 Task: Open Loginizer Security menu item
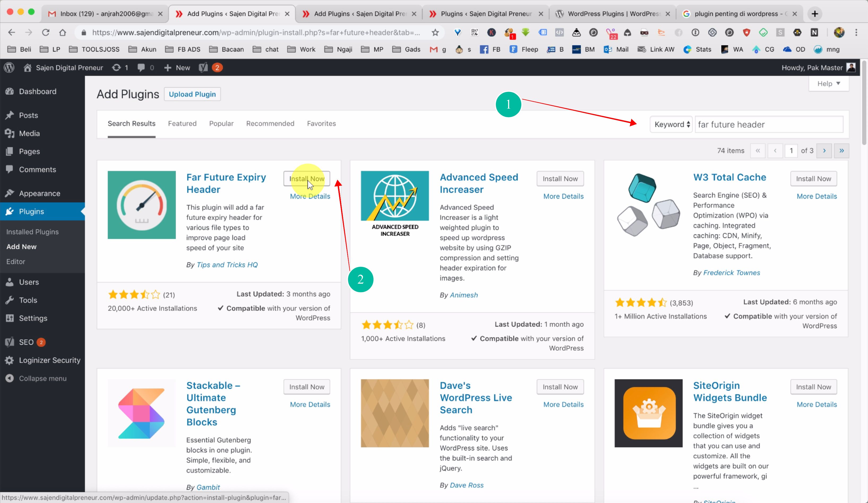click(x=49, y=360)
